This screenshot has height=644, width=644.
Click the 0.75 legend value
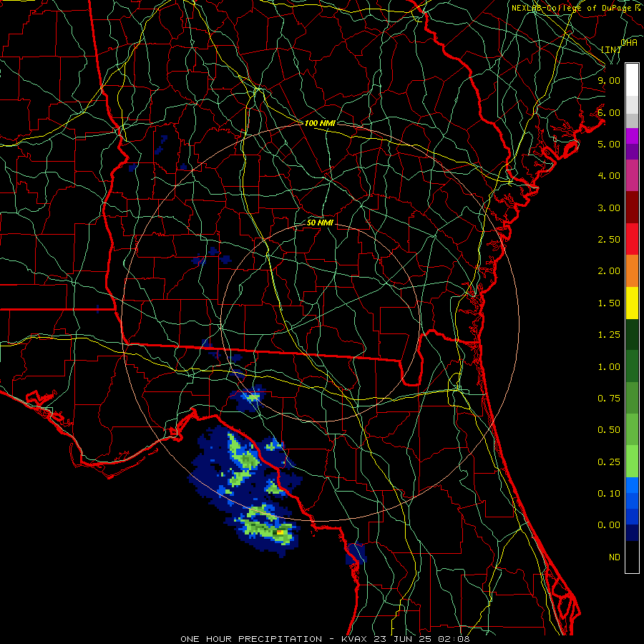[x=609, y=399]
